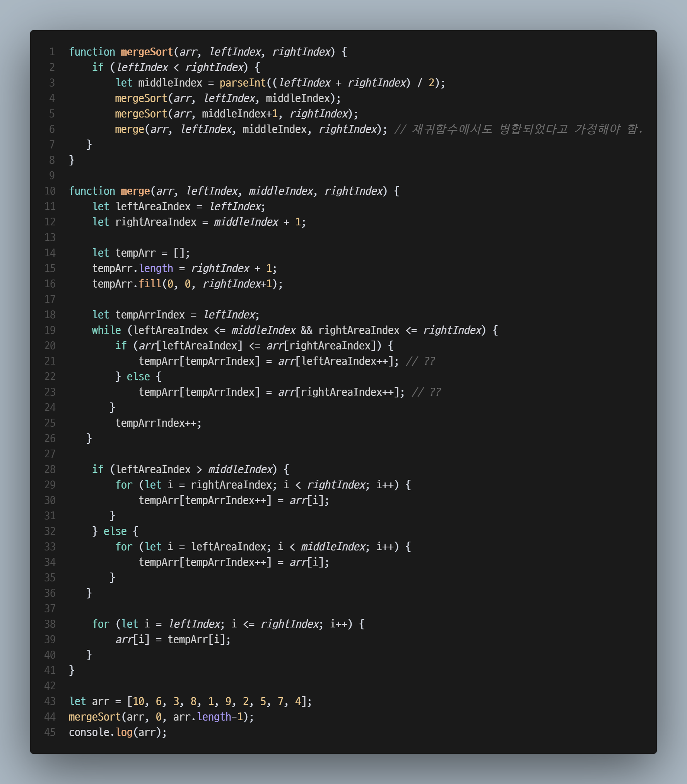
Task: Click line number 13 in the gutter
Action: tap(50, 237)
